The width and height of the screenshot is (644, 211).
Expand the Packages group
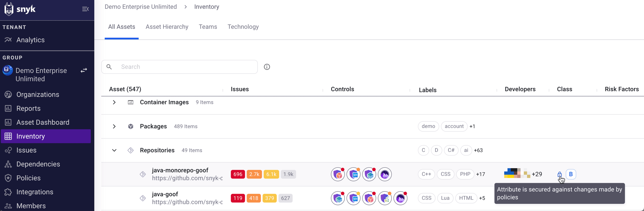[x=114, y=126]
